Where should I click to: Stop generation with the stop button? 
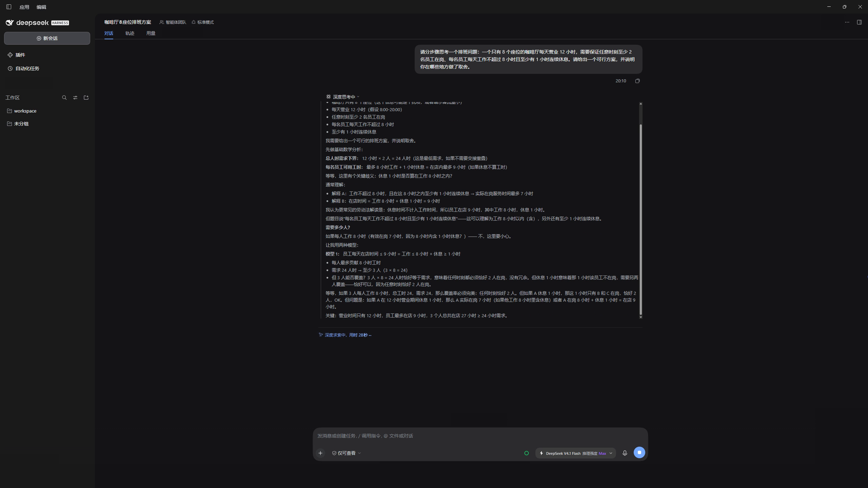639,453
